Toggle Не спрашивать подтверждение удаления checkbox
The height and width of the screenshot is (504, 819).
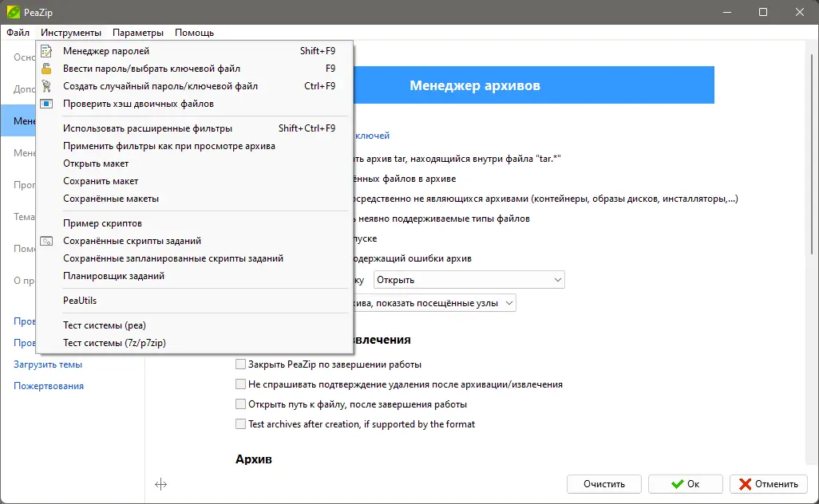click(x=240, y=384)
